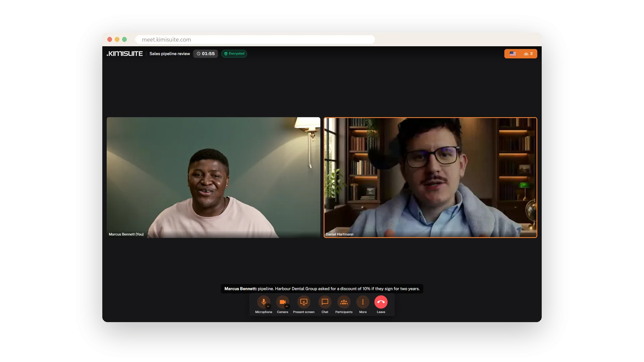
Task: Open the Participants panel in toolbar
Action: (344, 302)
